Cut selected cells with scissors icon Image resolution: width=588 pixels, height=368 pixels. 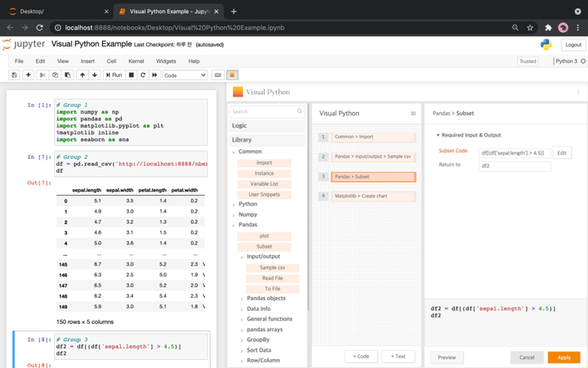click(42, 75)
